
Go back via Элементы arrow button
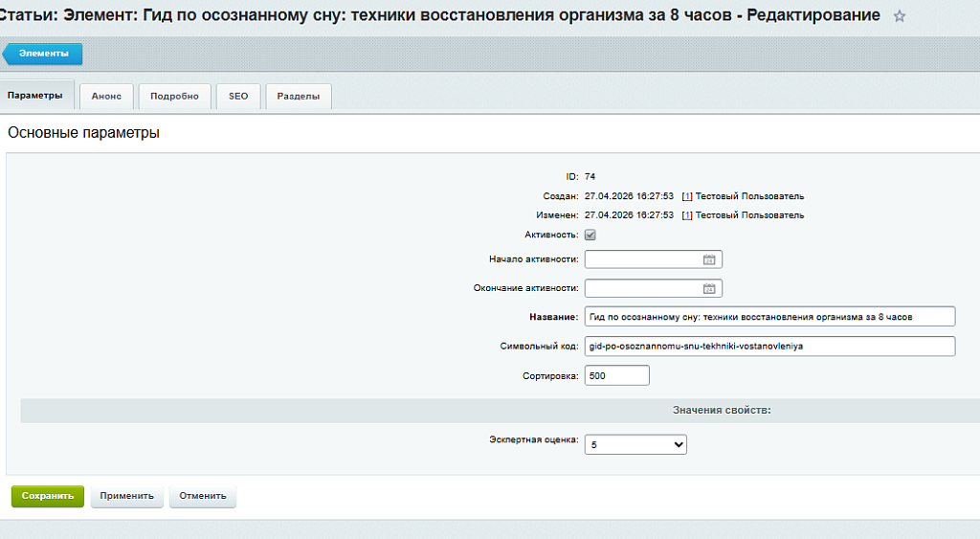tap(42, 54)
